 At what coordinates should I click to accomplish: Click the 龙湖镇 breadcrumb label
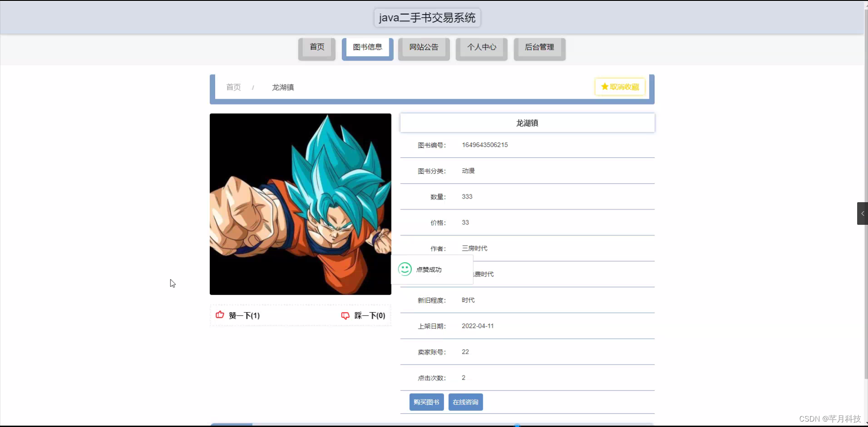(283, 87)
